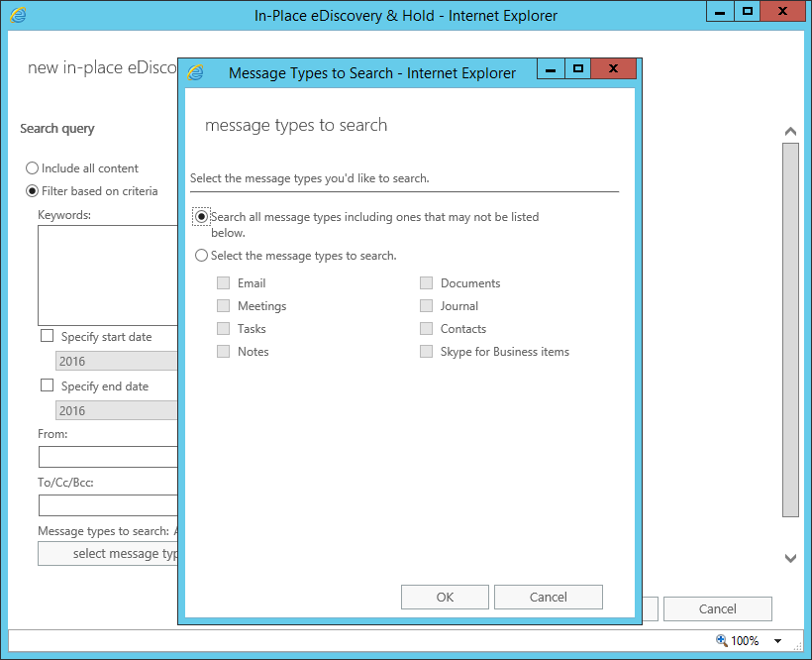Click OK in Message Types dialog
The height and width of the screenshot is (660, 812).
pos(445,597)
